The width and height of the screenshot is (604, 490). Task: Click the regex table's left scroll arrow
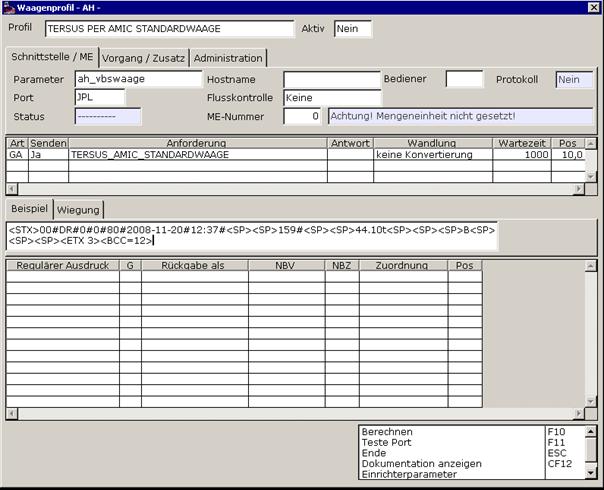click(x=12, y=414)
